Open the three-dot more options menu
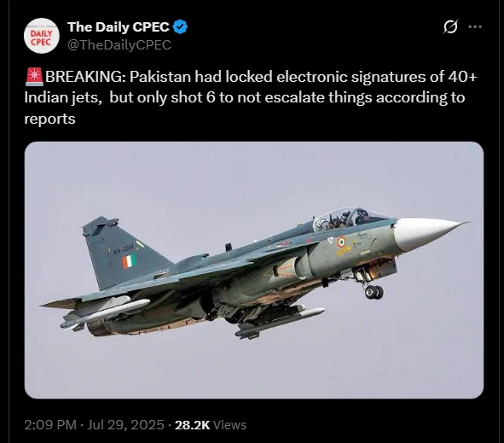504x443 pixels. 475,26
